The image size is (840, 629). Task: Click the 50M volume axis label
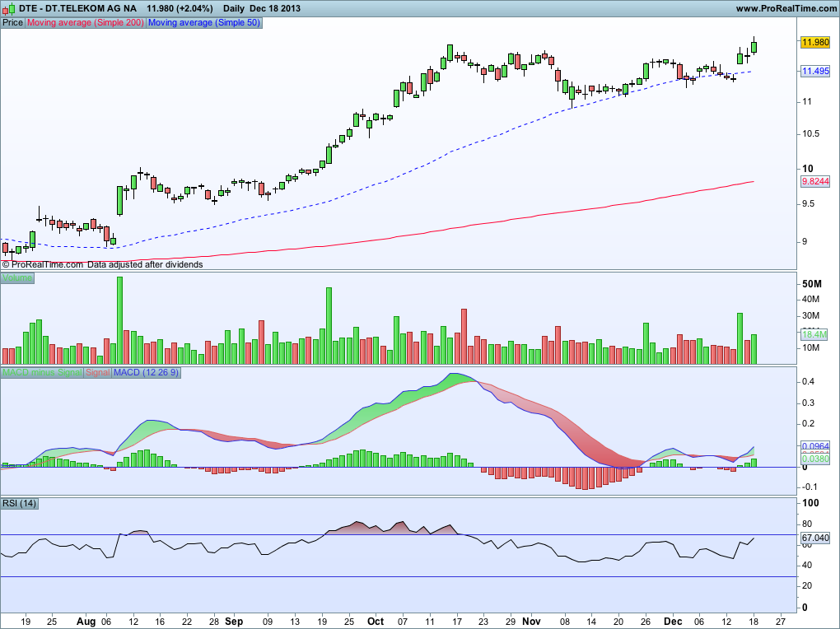812,284
